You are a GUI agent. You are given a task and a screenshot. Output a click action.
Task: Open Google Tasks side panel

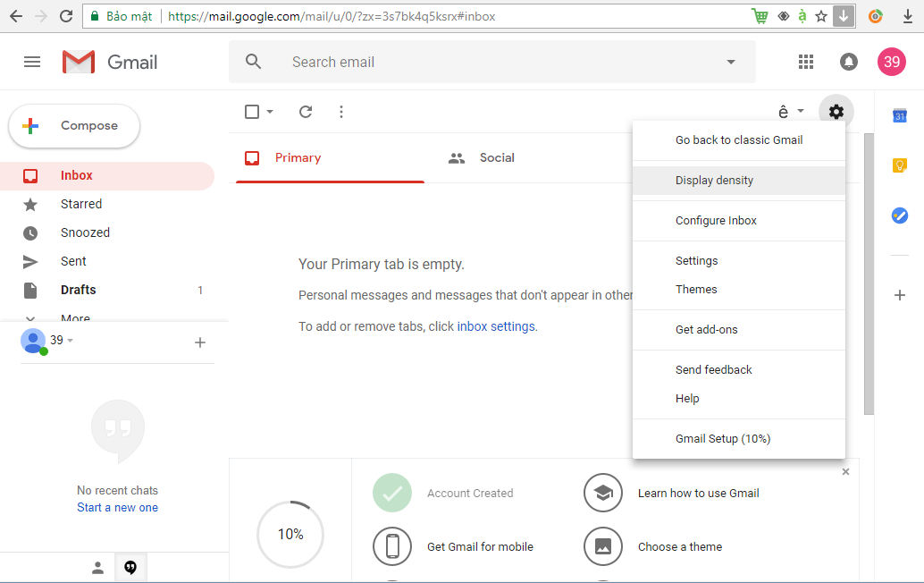[x=899, y=215]
